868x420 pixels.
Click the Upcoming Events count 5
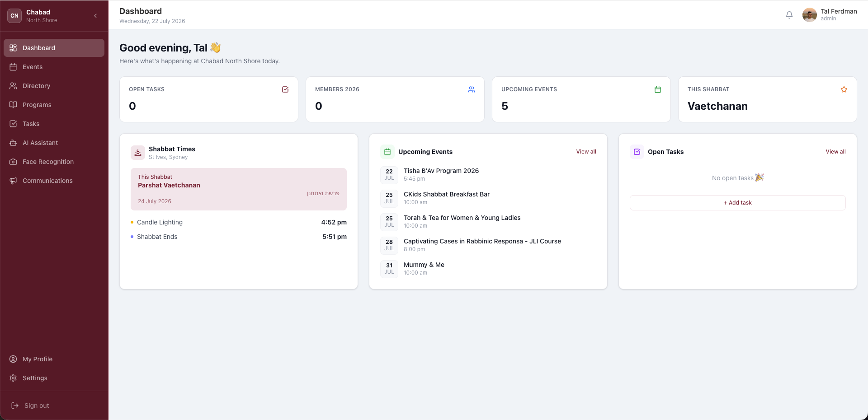point(505,106)
